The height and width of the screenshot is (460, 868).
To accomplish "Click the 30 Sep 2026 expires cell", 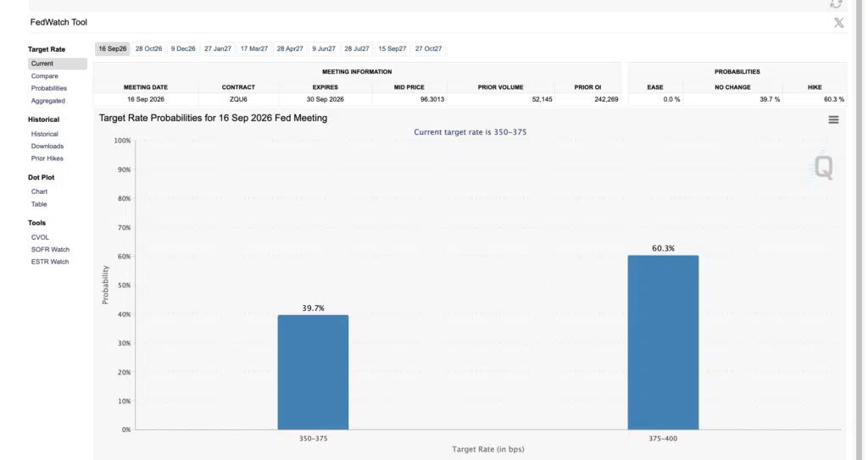I will click(x=325, y=100).
